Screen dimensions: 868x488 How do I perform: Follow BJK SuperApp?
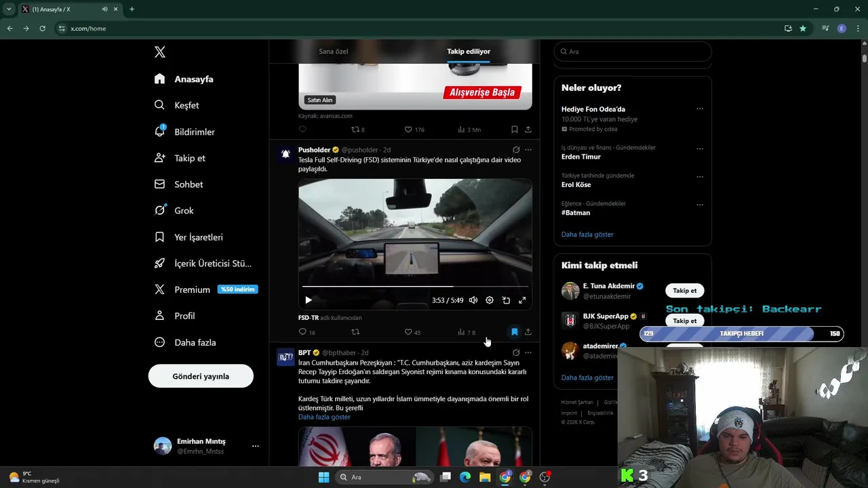(x=685, y=320)
